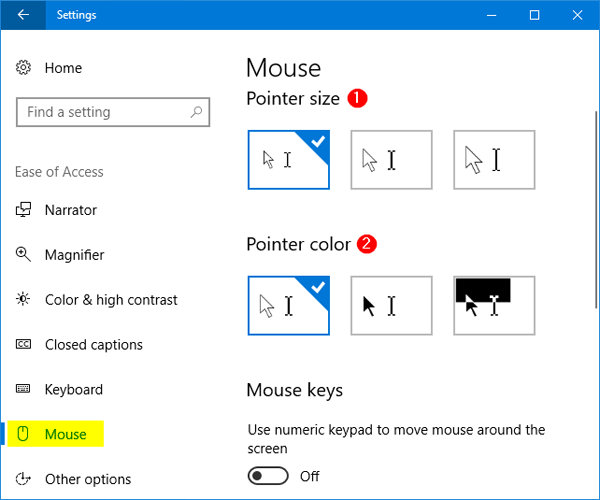The image size is (600, 500).
Task: Maximize the Settings window
Action: 535,15
